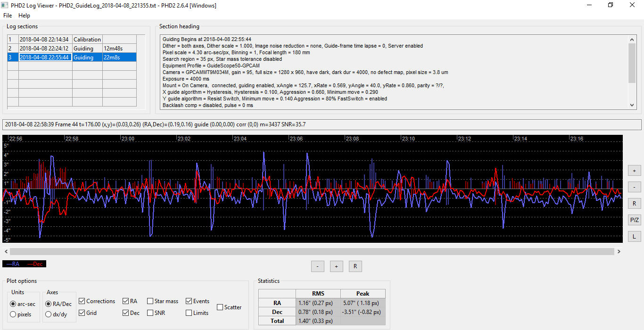644x330 pixels.
Task: Disable the Corrections checkbox
Action: 83,301
